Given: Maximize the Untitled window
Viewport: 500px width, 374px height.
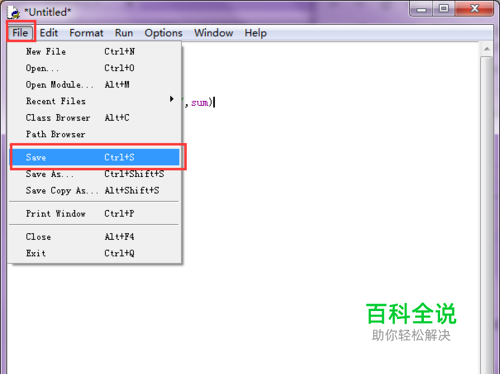Looking at the screenshot, I should click(x=444, y=9).
